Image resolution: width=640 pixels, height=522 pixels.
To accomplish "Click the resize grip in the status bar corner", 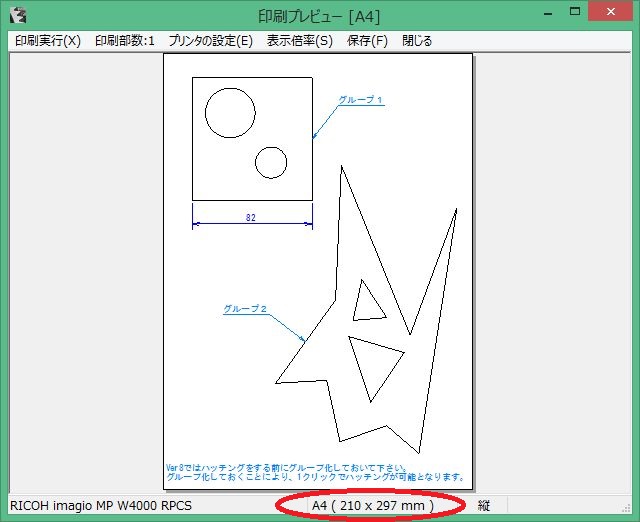I will coord(626,508).
